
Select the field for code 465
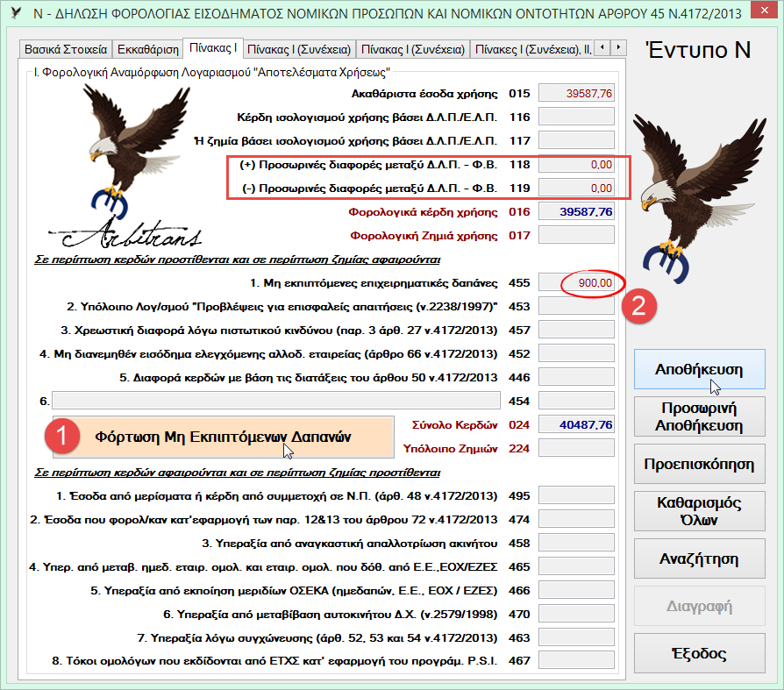[x=576, y=566]
